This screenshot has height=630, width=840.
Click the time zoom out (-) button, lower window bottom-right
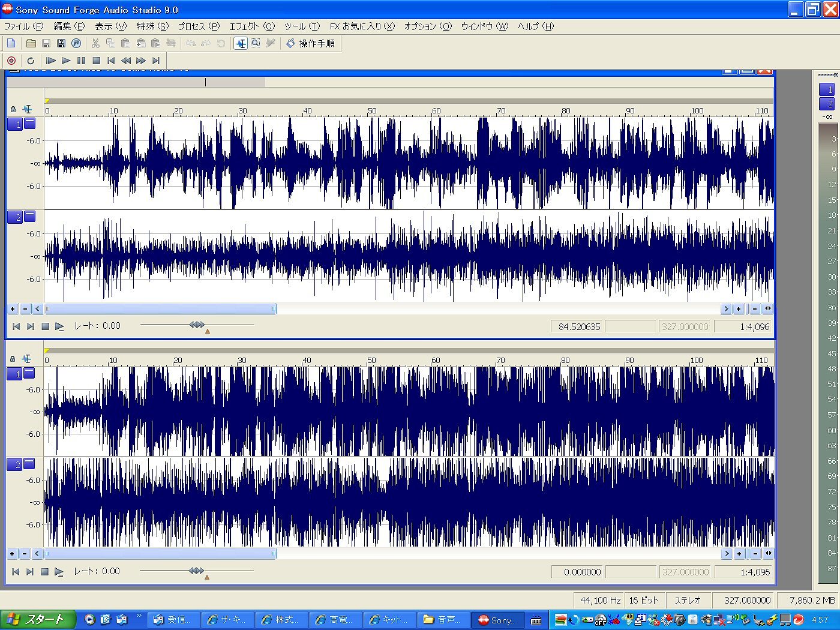755,554
